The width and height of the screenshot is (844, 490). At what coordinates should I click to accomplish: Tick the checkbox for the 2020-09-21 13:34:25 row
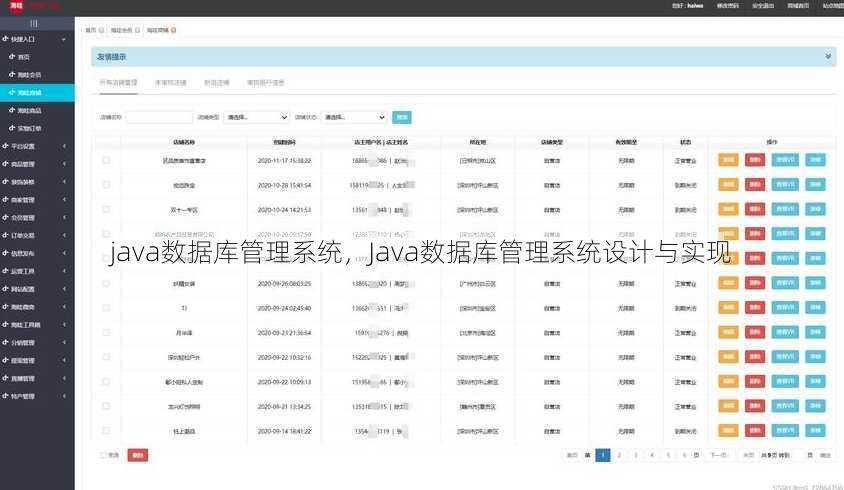coord(106,406)
